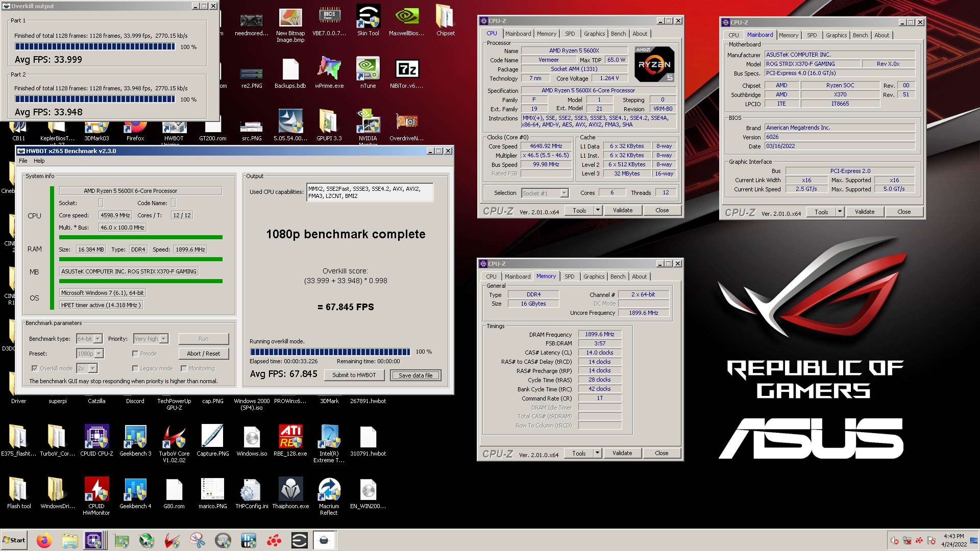This screenshot has height=551, width=980.
Task: Select SPD tab in CPU-Z Mainboard window
Action: [x=812, y=35]
